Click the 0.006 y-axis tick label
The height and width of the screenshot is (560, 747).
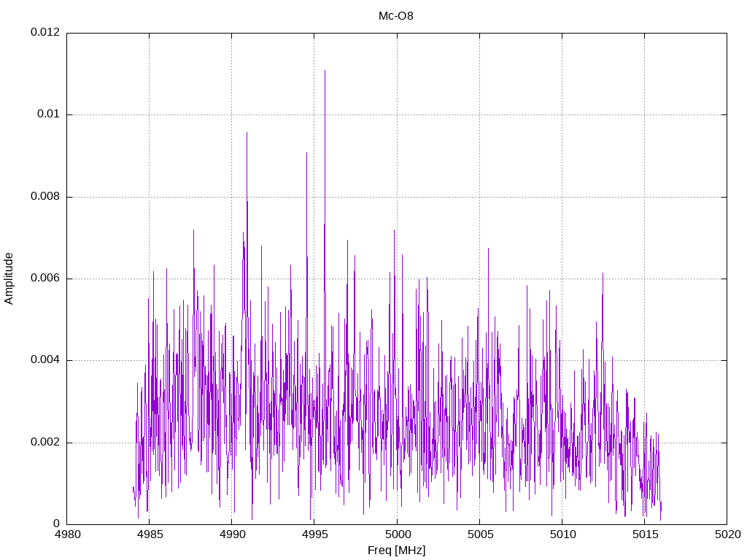point(45,279)
